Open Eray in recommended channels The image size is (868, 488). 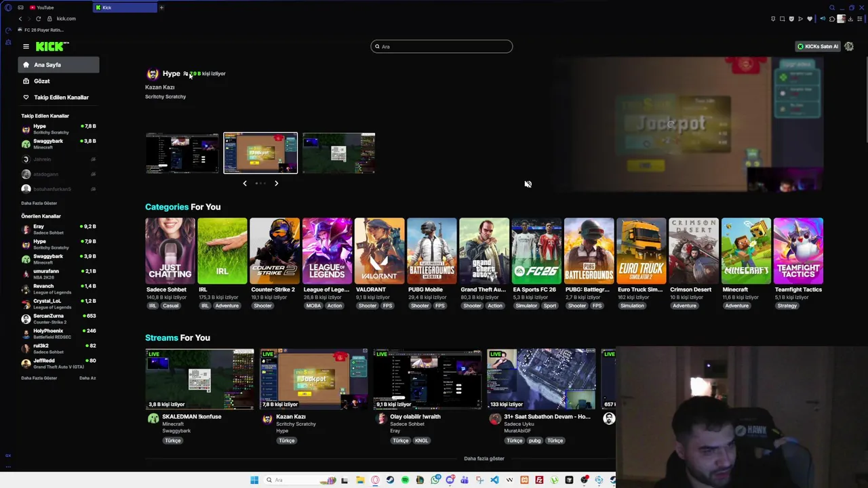[58, 229]
